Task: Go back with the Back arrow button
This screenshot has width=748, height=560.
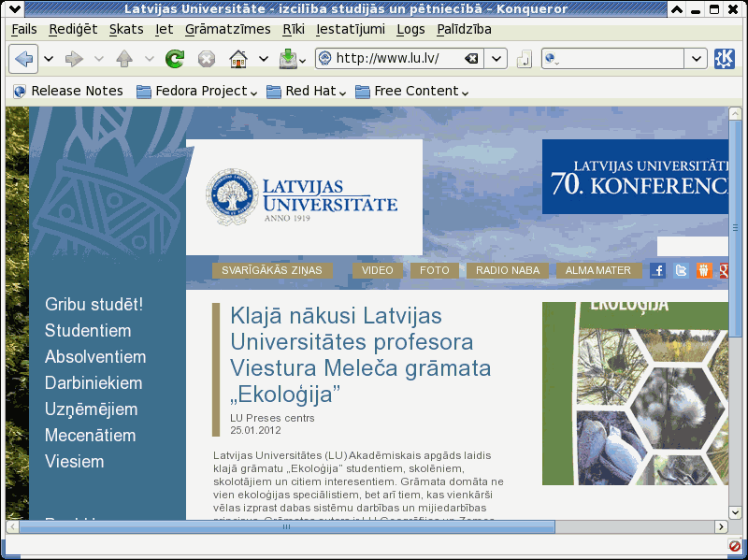Action: [x=23, y=59]
